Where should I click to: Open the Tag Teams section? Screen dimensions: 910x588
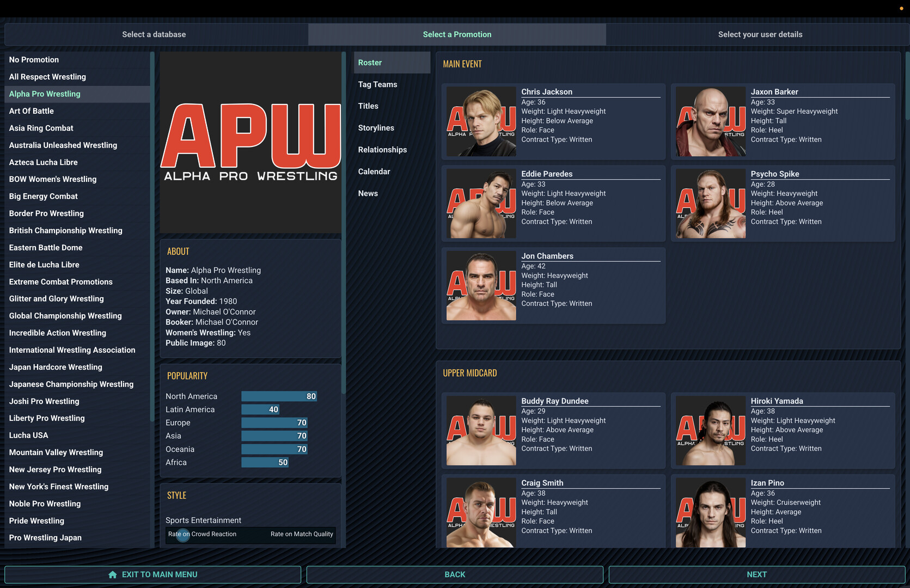click(377, 84)
